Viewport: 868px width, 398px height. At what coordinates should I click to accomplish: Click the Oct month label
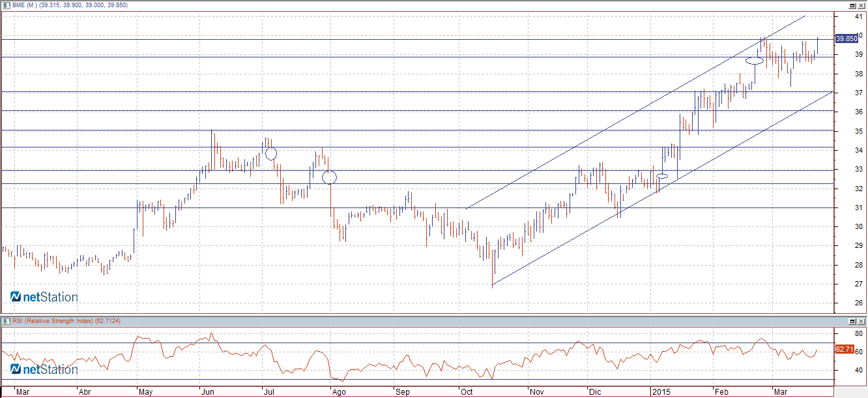[x=467, y=392]
